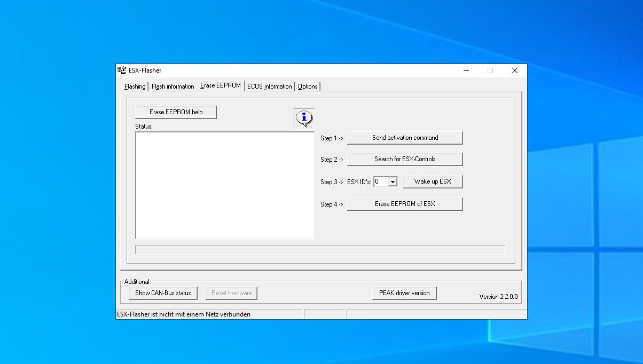
Task: Open the Flash information tab
Action: (172, 86)
